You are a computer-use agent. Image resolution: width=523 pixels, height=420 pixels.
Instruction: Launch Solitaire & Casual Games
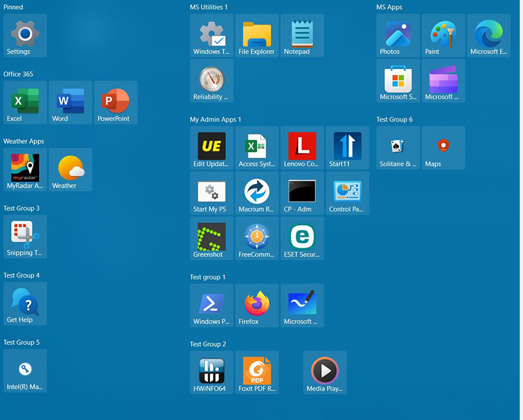(398, 148)
